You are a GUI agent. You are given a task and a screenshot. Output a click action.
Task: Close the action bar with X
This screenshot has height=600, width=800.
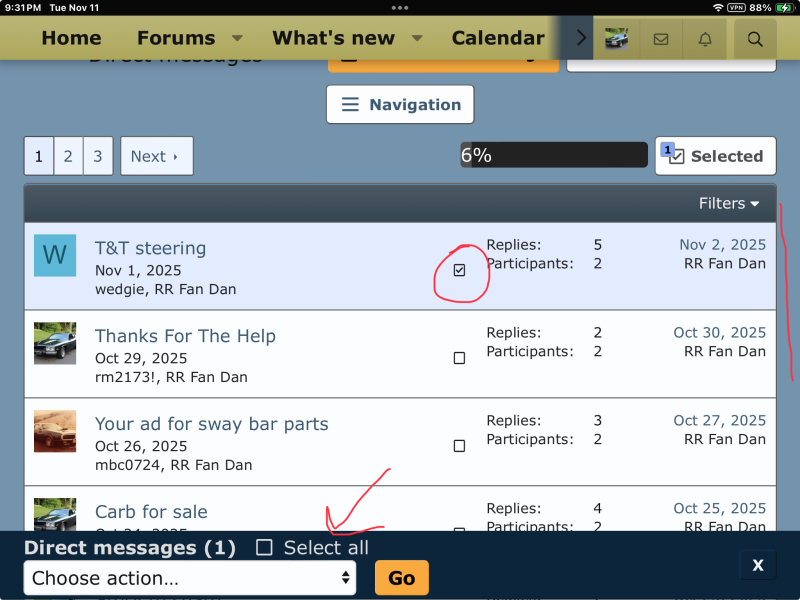click(757, 565)
